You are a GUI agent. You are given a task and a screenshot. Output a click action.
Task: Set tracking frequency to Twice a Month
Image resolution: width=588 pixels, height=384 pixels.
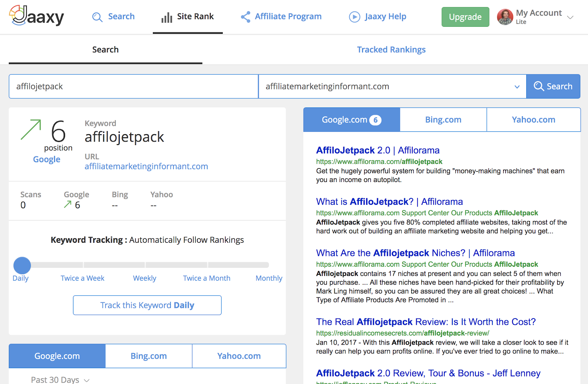207,278
